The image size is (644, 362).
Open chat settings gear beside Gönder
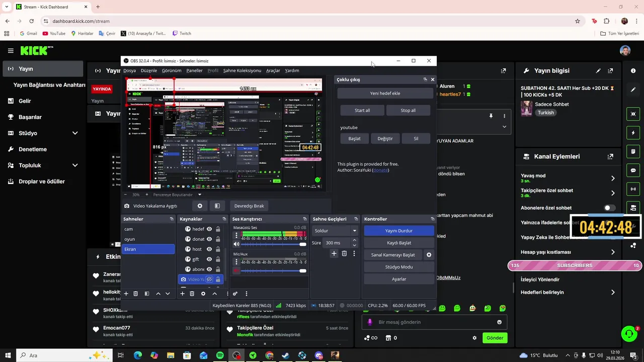tap(474, 338)
